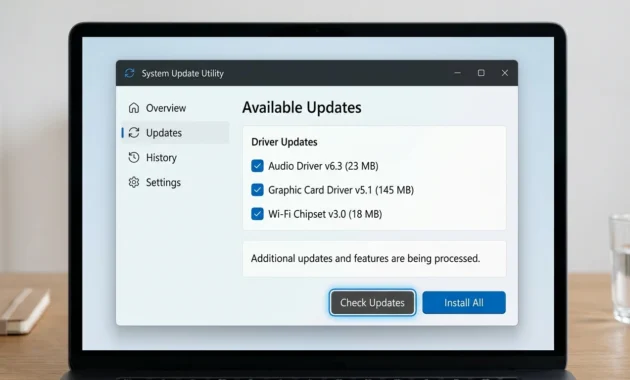Viewport: 630px width, 380px height.
Task: Click the Available Updates heading
Action: click(x=302, y=108)
